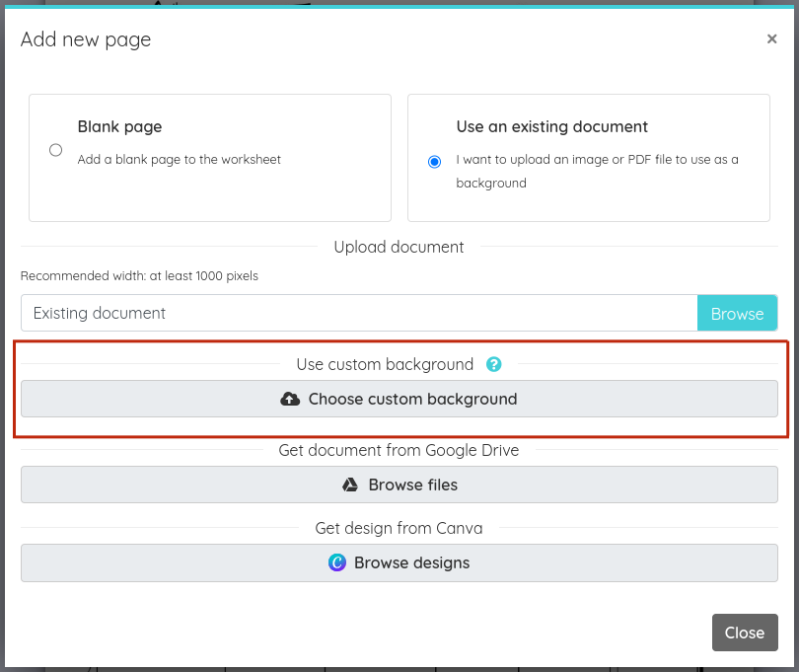Click the Google Drive icon

[350, 485]
